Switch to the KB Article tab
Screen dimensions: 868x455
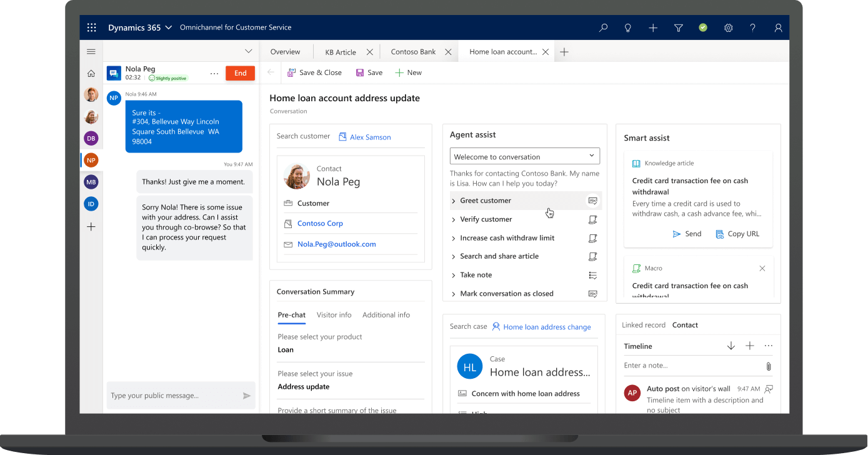coord(341,52)
